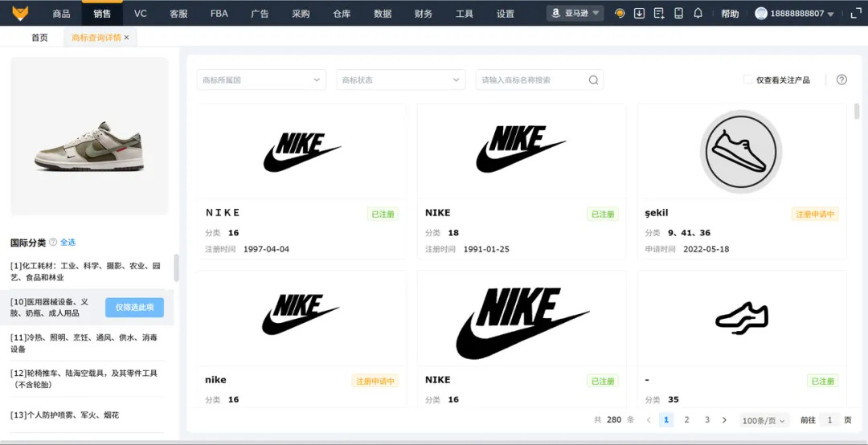Click the 帮助 link in header
This screenshot has width=868, height=445.
[730, 14]
